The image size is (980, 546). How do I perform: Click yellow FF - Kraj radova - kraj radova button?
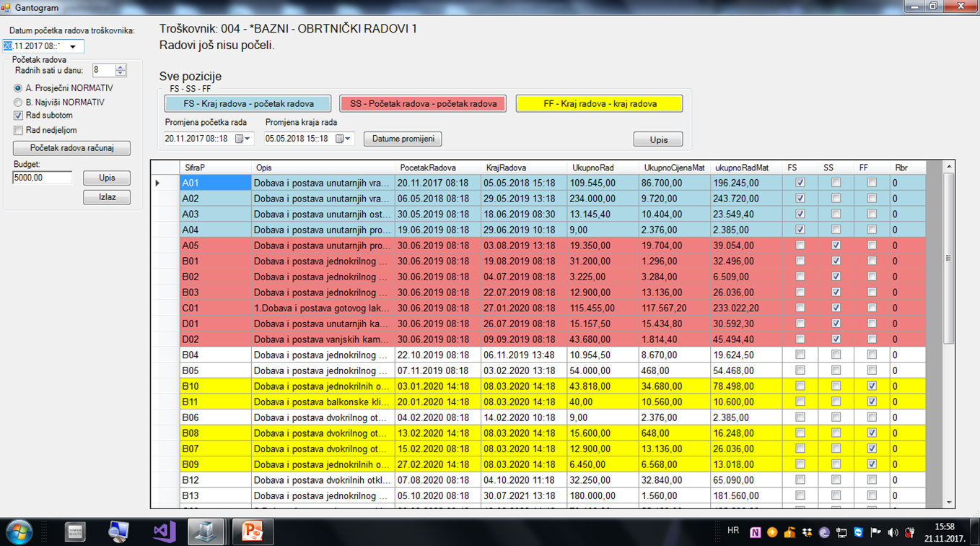click(x=599, y=104)
